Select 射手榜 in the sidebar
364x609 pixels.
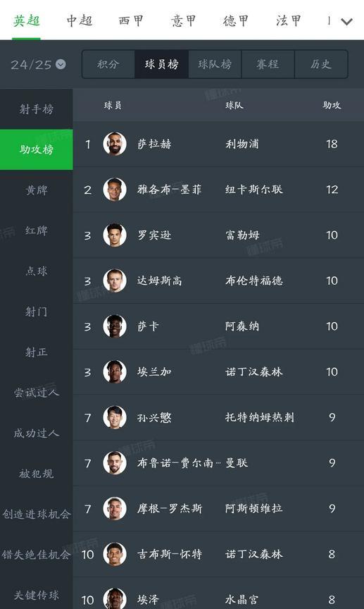pyautogui.click(x=37, y=109)
